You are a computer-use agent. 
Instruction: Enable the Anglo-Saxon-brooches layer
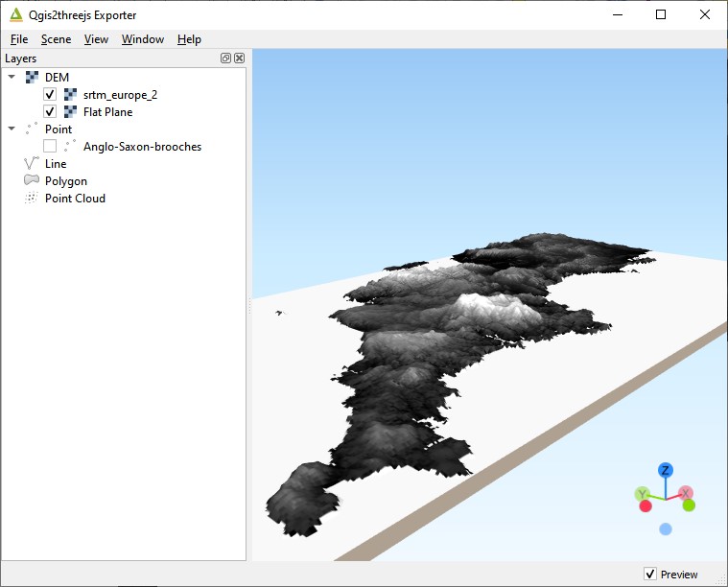[50, 146]
